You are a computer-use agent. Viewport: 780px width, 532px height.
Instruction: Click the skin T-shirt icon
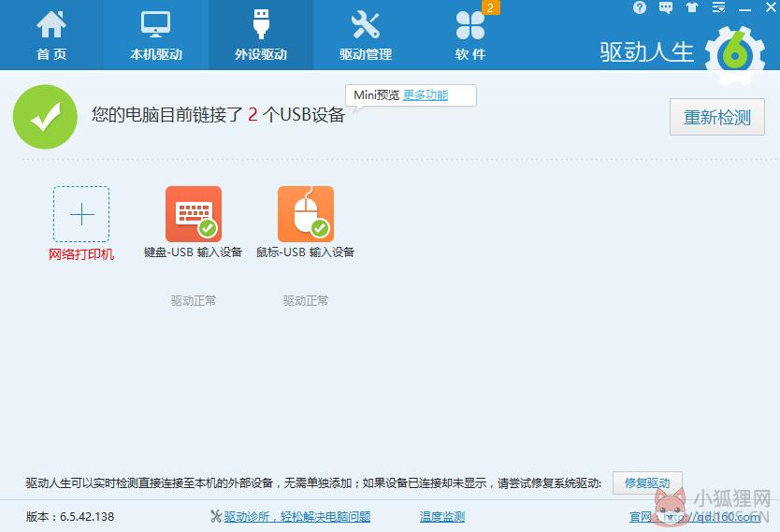692,7
